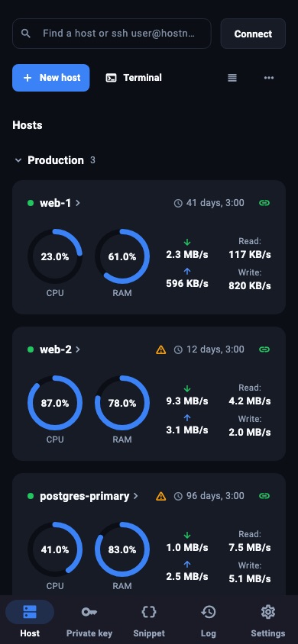Switch to the Private key tab
The width and height of the screenshot is (298, 644).
[89, 620]
